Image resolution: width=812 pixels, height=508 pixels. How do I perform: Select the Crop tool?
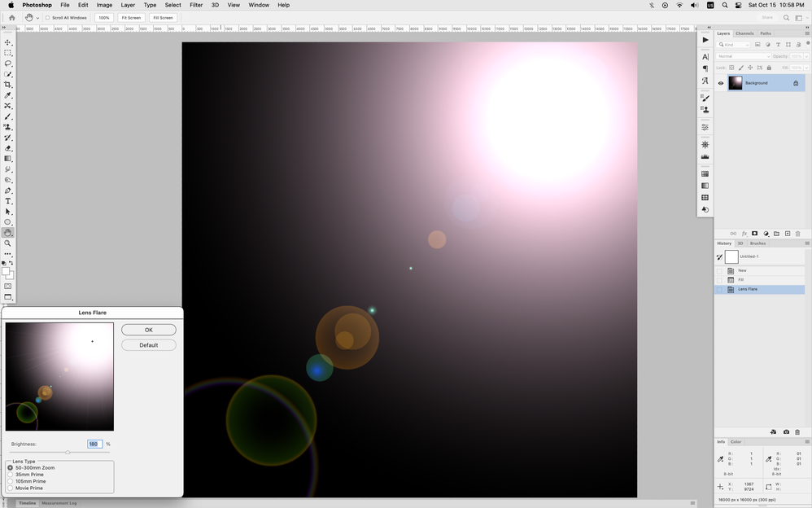click(x=8, y=83)
